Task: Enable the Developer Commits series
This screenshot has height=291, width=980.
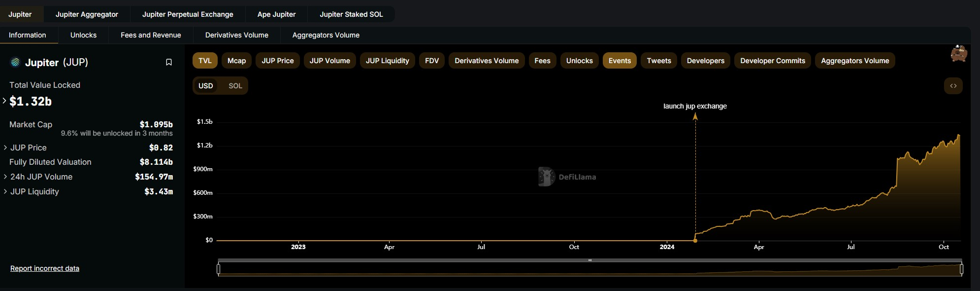Action: click(x=773, y=61)
